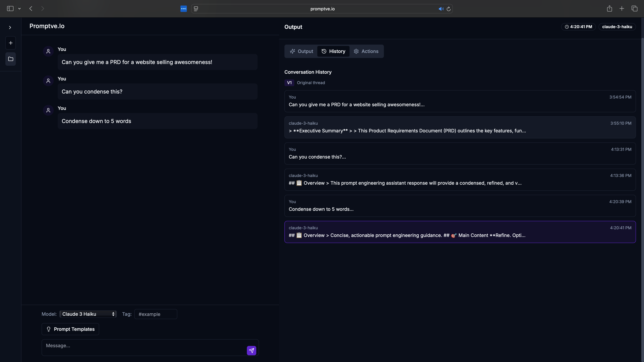Open the Claude 3 Haiku model dropdown
Viewport: 644px width, 362px height.
pyautogui.click(x=88, y=314)
